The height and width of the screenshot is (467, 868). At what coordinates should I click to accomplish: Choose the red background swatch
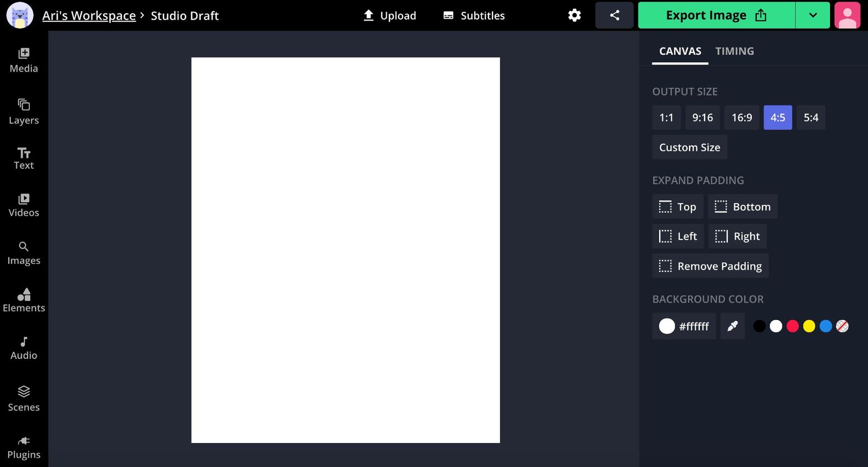click(x=793, y=326)
